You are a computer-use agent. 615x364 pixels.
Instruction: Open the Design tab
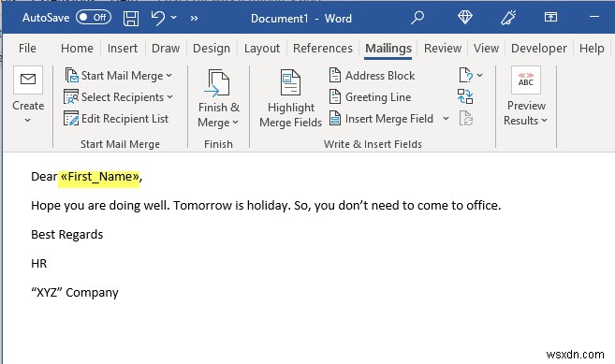coord(212,49)
